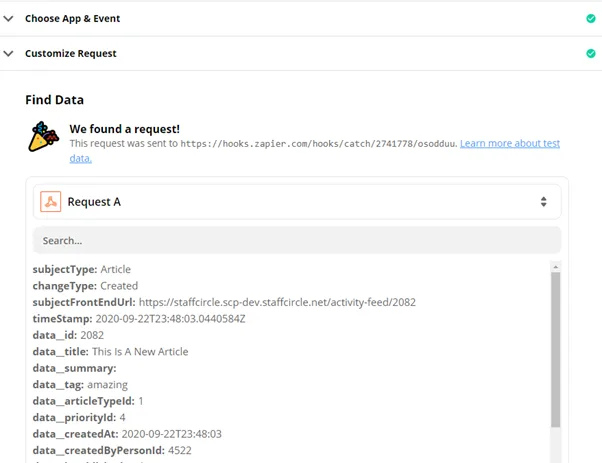The height and width of the screenshot is (463, 602).
Task: Select the data__createdAt row
Action: pos(127,435)
